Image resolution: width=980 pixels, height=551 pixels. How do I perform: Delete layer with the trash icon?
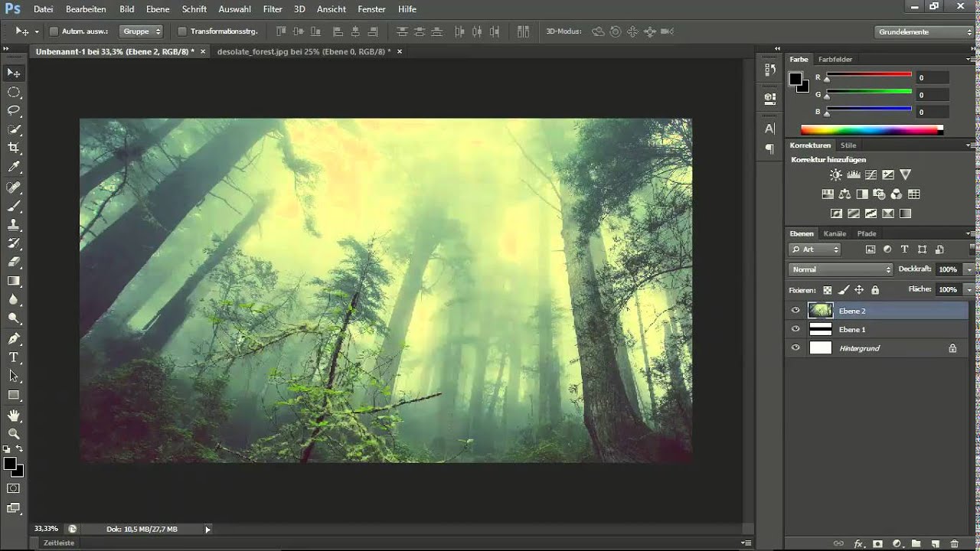(954, 544)
